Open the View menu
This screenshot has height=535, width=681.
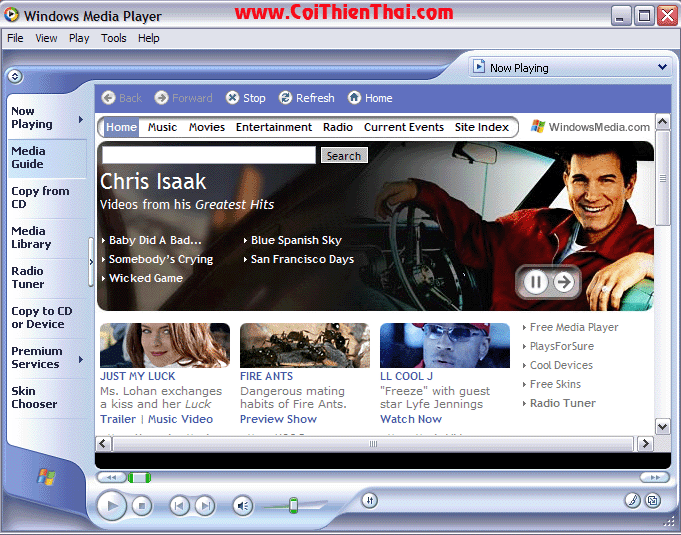46,38
